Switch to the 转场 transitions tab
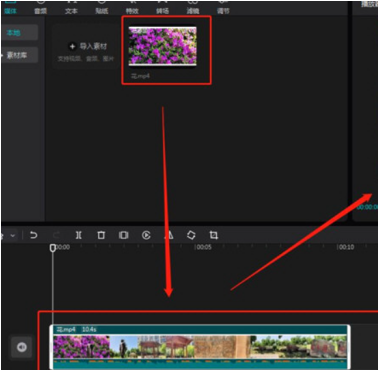The image size is (378, 370). point(162,7)
